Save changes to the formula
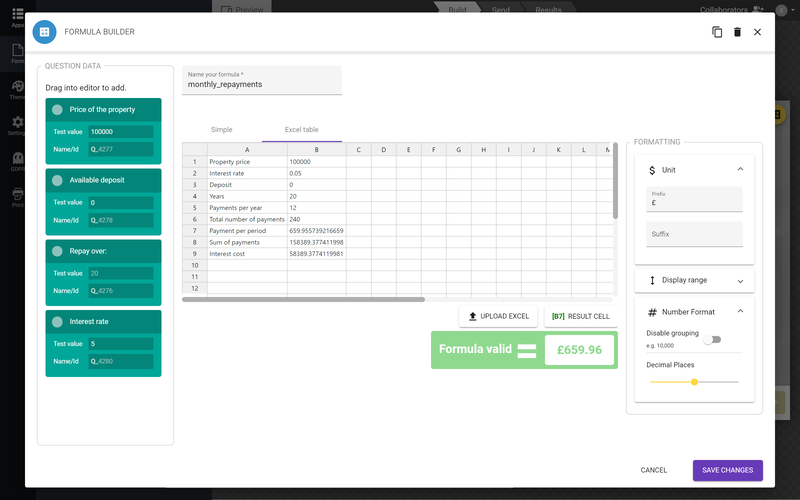The height and width of the screenshot is (500, 800). click(x=728, y=470)
